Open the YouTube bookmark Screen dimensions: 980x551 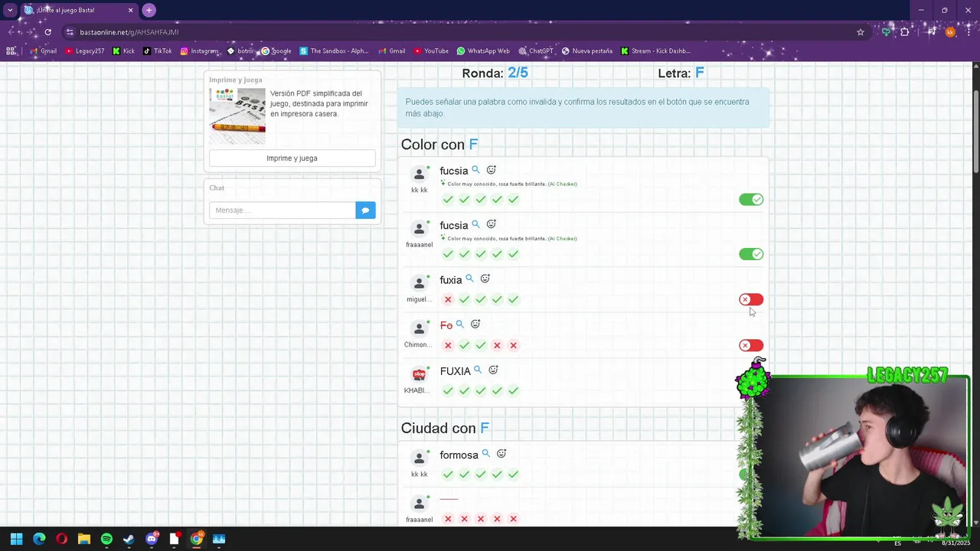click(431, 51)
